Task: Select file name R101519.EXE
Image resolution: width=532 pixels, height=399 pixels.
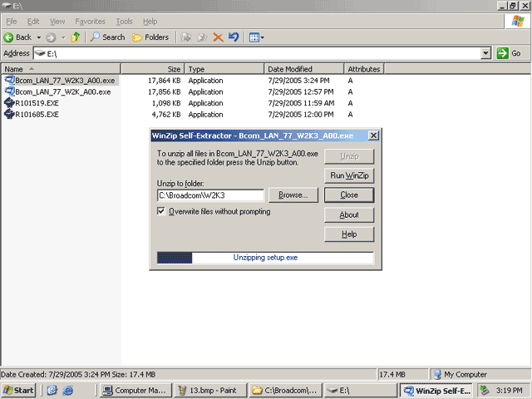Action: pos(37,103)
